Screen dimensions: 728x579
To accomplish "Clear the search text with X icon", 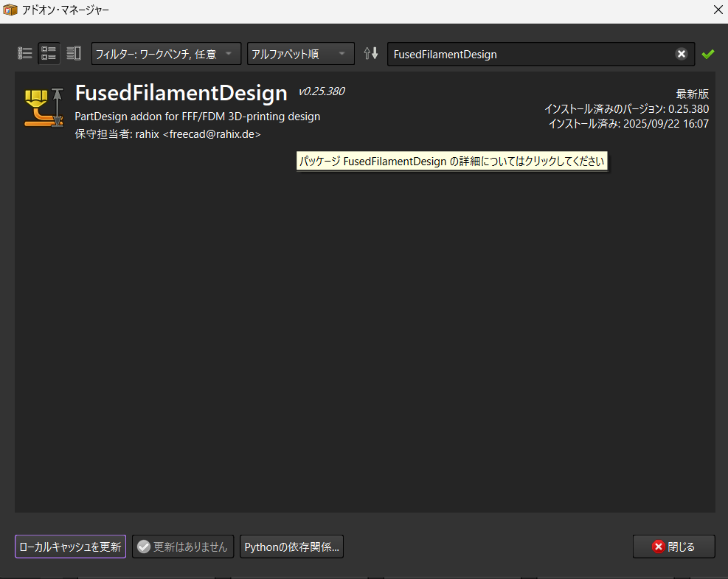I will click(x=681, y=55).
